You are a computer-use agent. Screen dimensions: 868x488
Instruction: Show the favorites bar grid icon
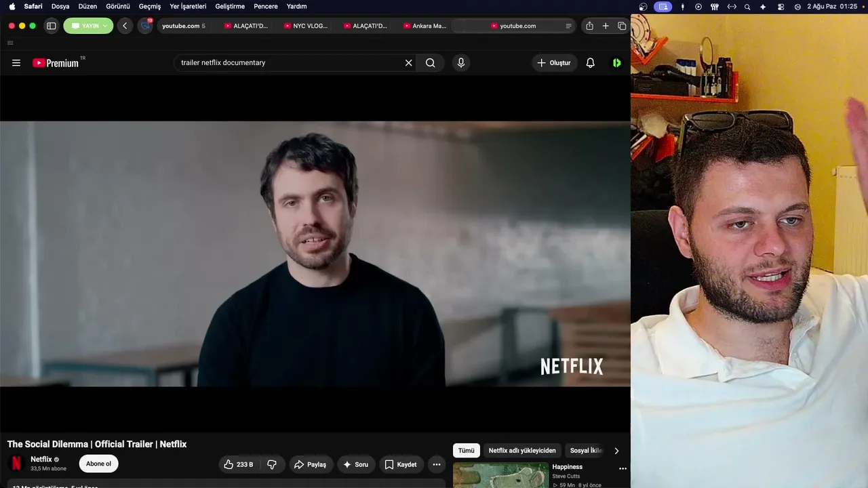coord(10,43)
